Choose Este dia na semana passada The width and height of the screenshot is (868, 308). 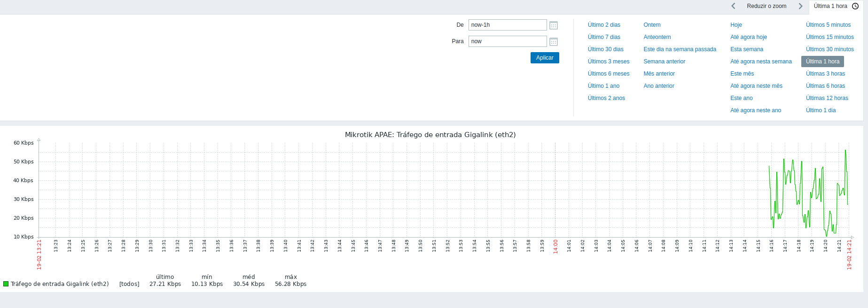coord(680,49)
